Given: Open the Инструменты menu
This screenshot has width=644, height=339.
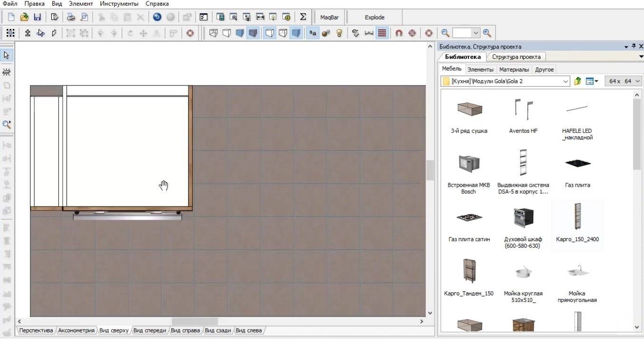Looking at the screenshot, I should coord(119,4).
